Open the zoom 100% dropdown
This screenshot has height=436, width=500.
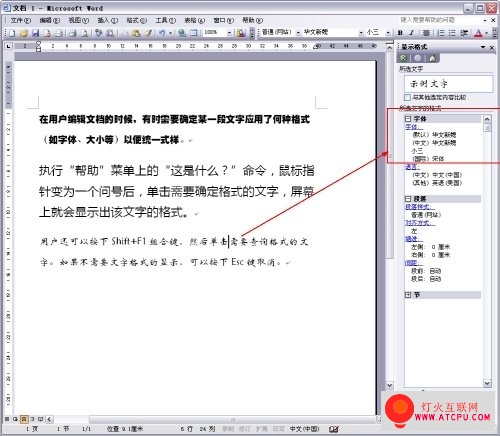[229, 33]
